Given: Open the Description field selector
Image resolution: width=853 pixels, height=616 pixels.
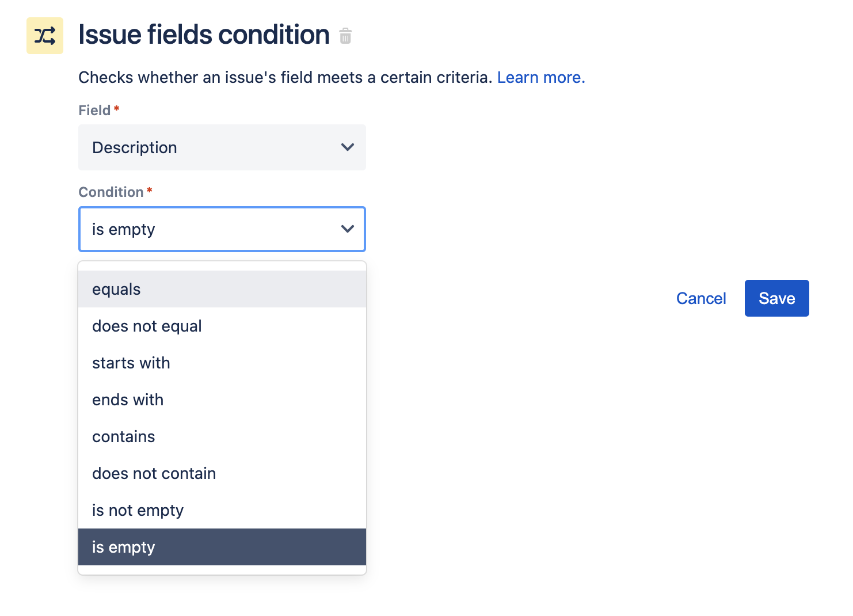Looking at the screenshot, I should 222,147.
